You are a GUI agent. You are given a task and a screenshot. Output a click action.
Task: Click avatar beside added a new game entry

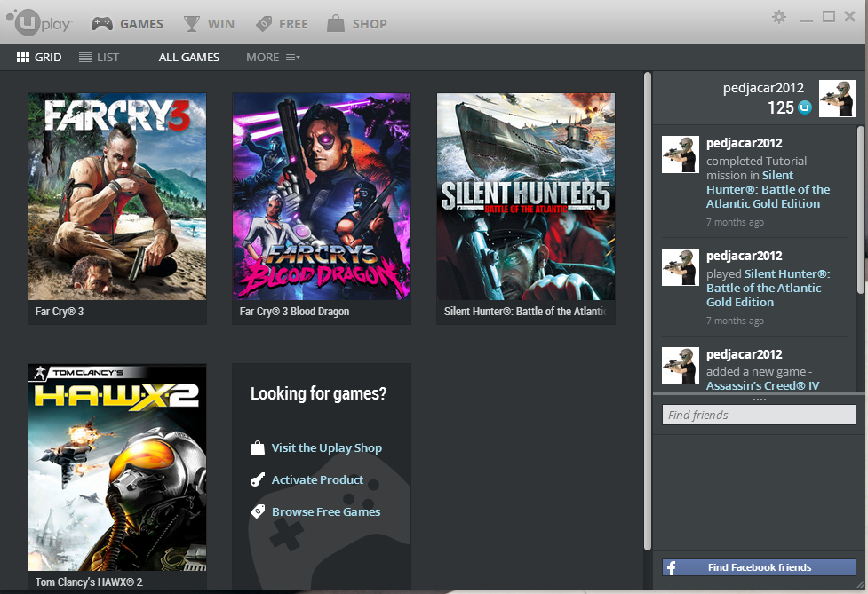coord(681,366)
